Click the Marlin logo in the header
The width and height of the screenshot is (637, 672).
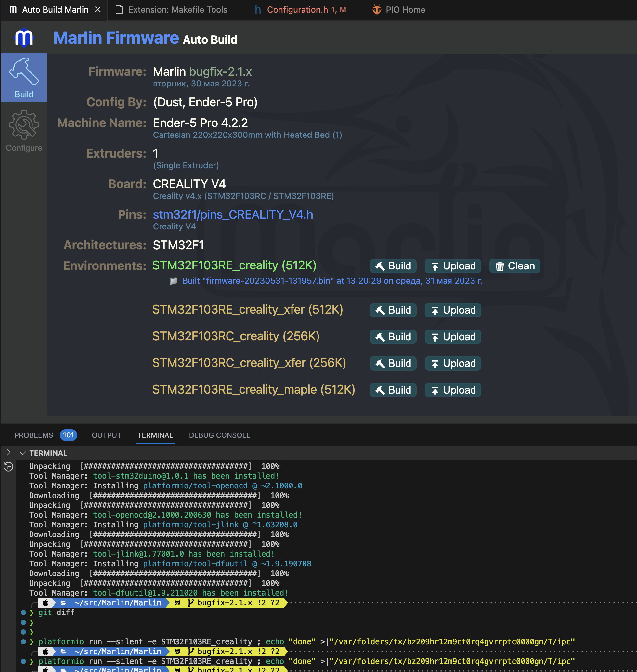(x=24, y=37)
